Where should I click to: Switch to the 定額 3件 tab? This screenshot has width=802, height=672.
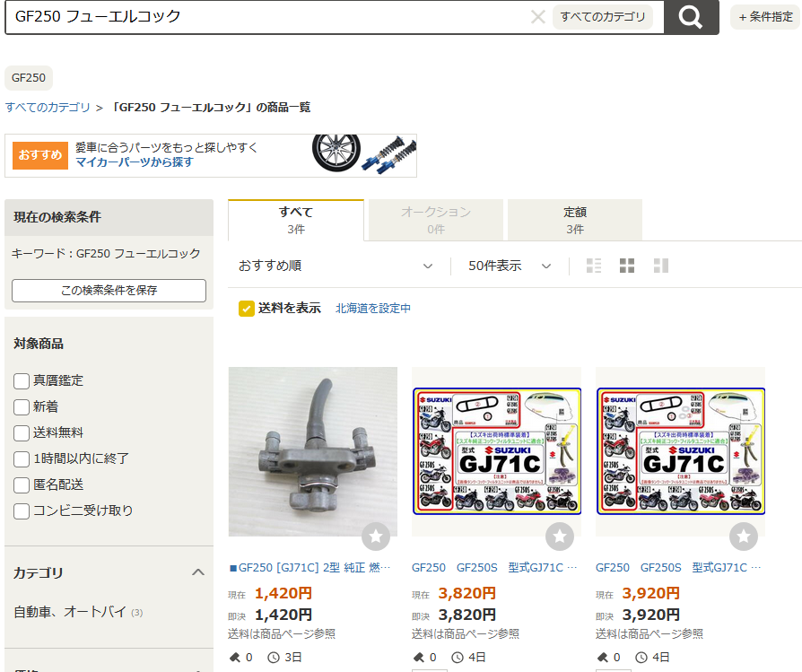(575, 220)
